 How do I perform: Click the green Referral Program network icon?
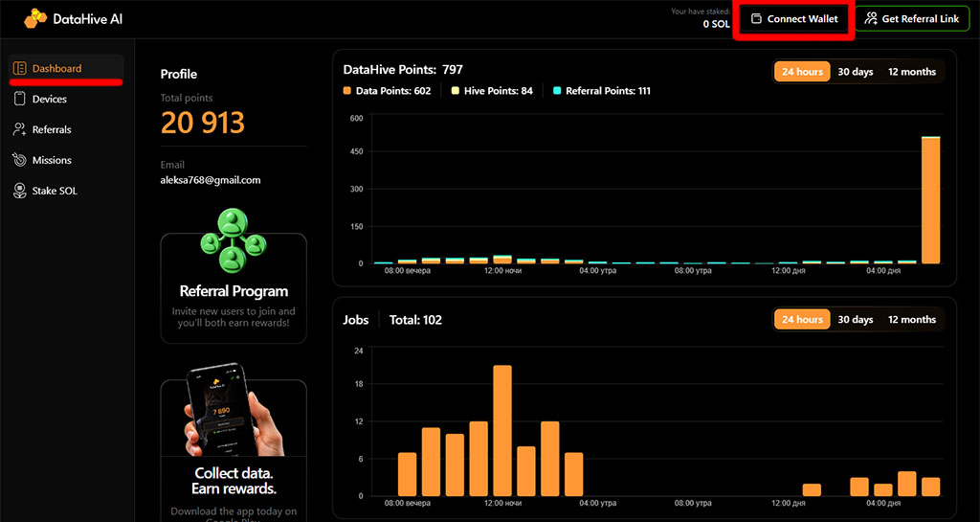pos(234,240)
